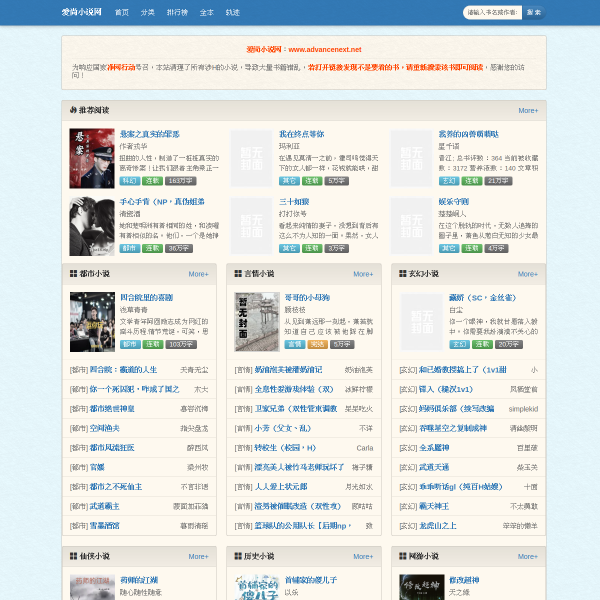Click the grid icon beside 仙侠小说
Screen dimensions: 600x600
73,556
